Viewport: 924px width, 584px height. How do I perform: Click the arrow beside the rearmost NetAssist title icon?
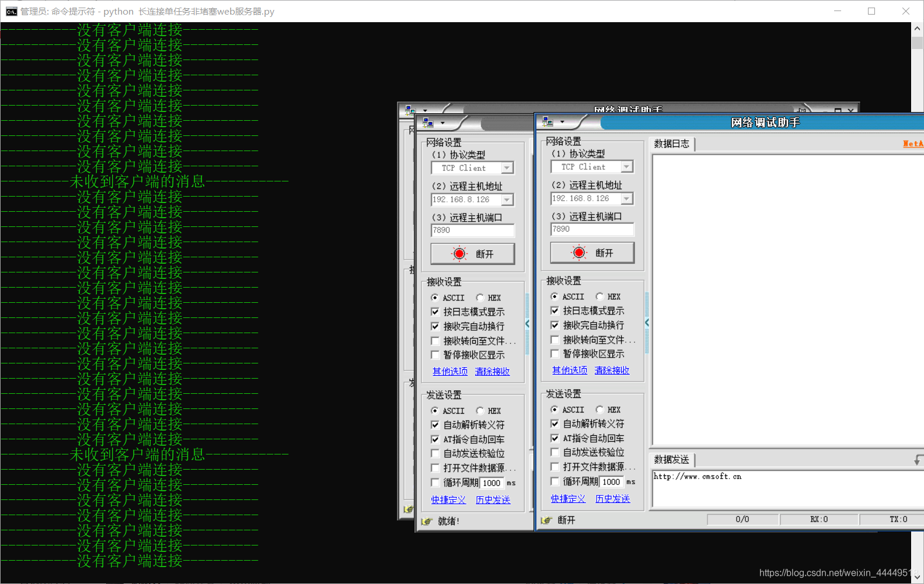tap(425, 110)
